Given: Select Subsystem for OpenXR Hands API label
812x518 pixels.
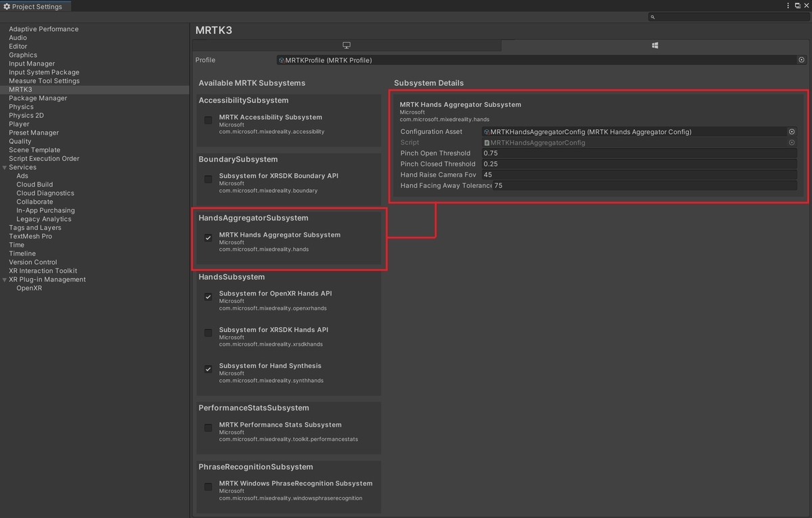Looking at the screenshot, I should pyautogui.click(x=275, y=293).
